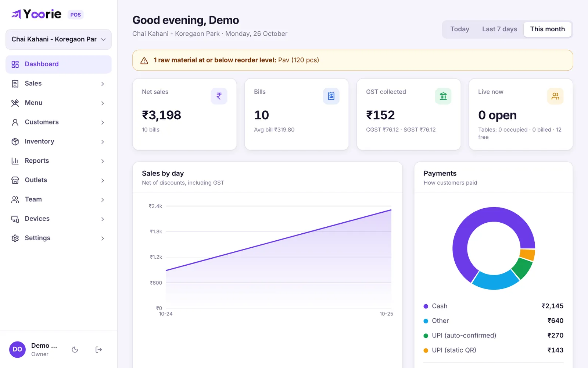This screenshot has height=368, width=588.
Task: Expand the Menu submenu chevron
Action: coord(103,103)
